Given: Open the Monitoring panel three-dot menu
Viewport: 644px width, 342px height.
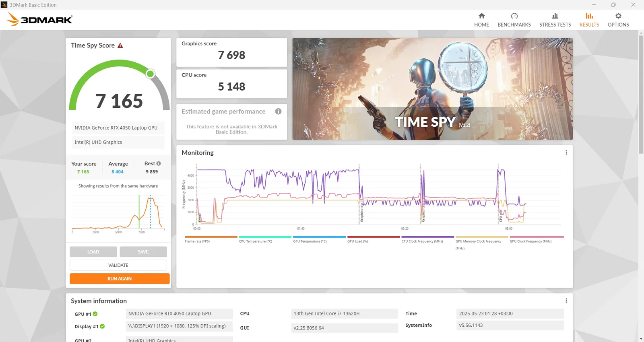Looking at the screenshot, I should (x=566, y=152).
